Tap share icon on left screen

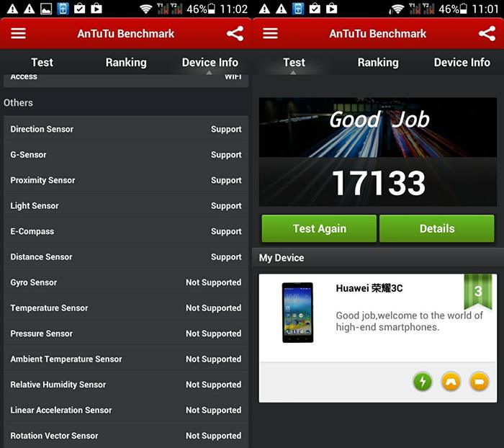tap(235, 33)
